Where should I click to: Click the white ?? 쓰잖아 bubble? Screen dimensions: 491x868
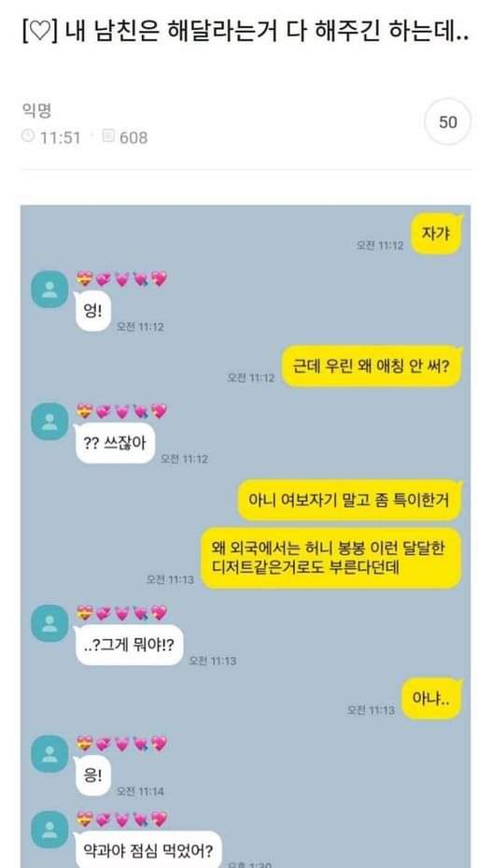point(115,443)
